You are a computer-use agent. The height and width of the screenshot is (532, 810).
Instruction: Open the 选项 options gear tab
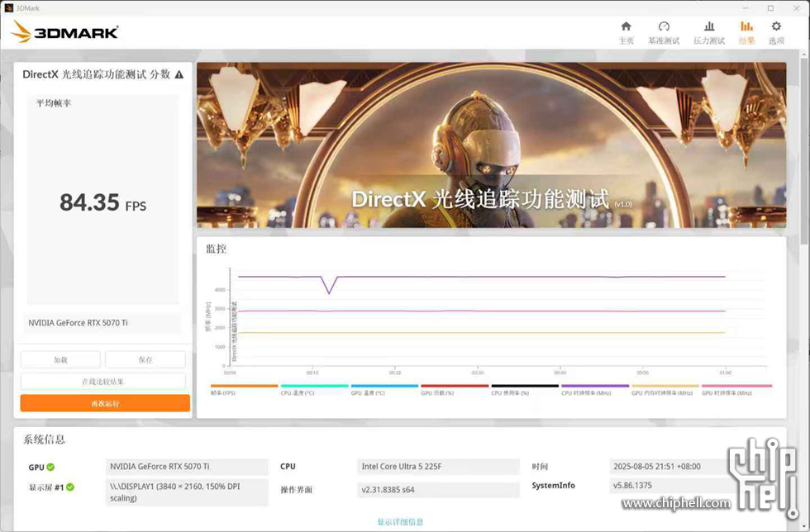tap(776, 32)
